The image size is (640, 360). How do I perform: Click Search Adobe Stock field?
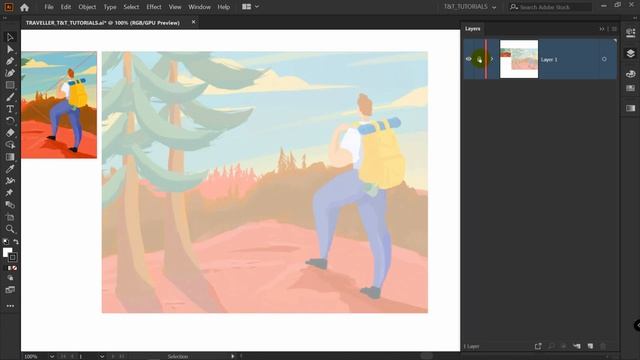coord(551,7)
